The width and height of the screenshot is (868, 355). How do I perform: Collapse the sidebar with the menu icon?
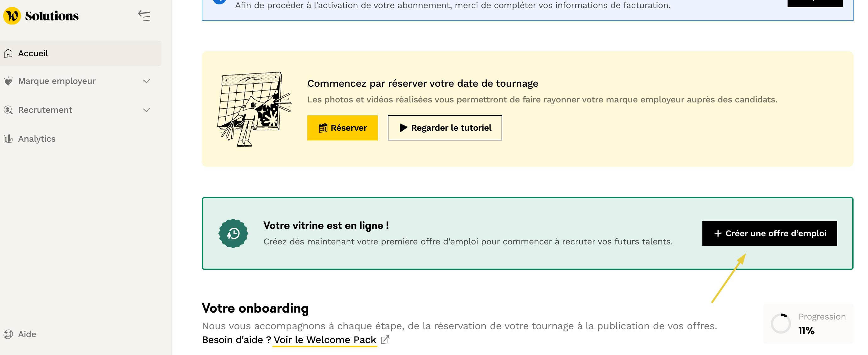(144, 16)
